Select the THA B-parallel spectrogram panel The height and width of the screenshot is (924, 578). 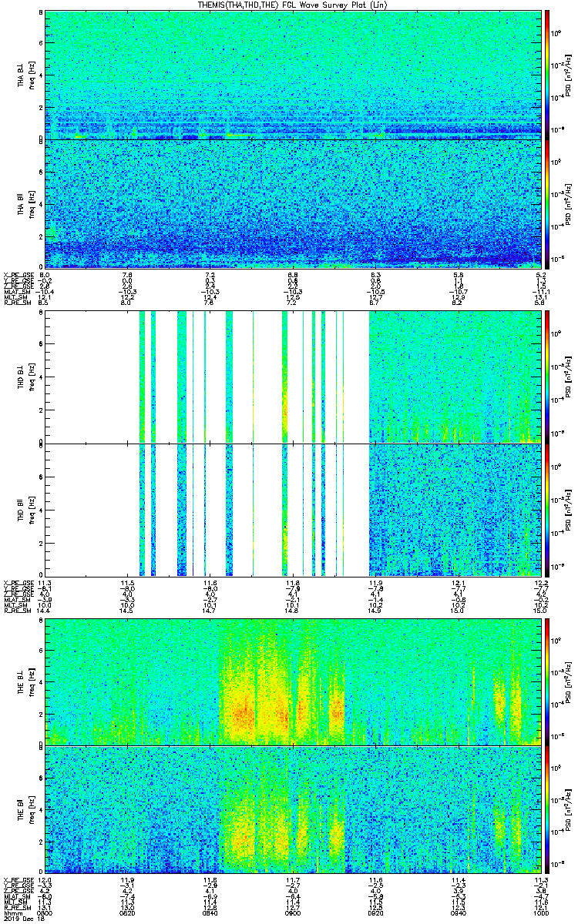292,203
